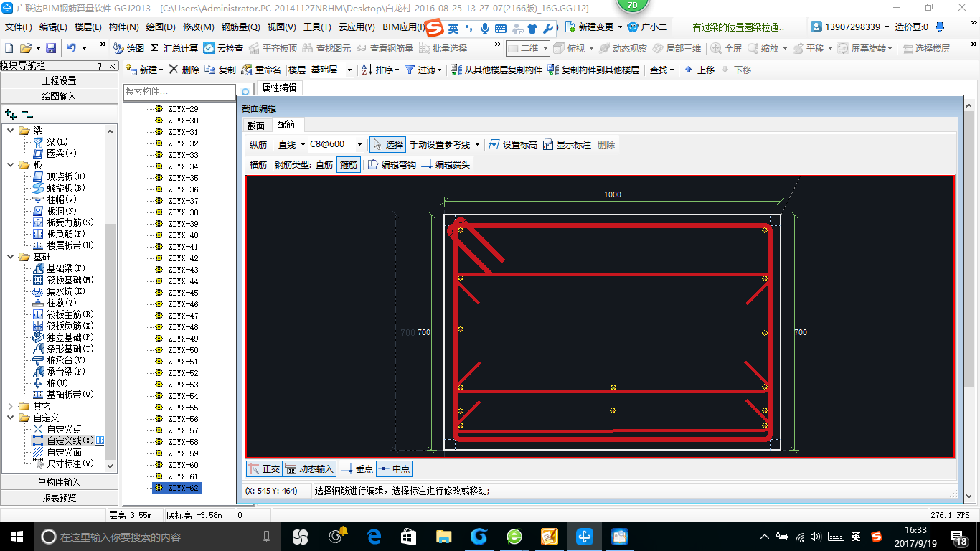Click 编辑弯钩 edit hook tool
The height and width of the screenshot is (551, 980).
[392, 164]
